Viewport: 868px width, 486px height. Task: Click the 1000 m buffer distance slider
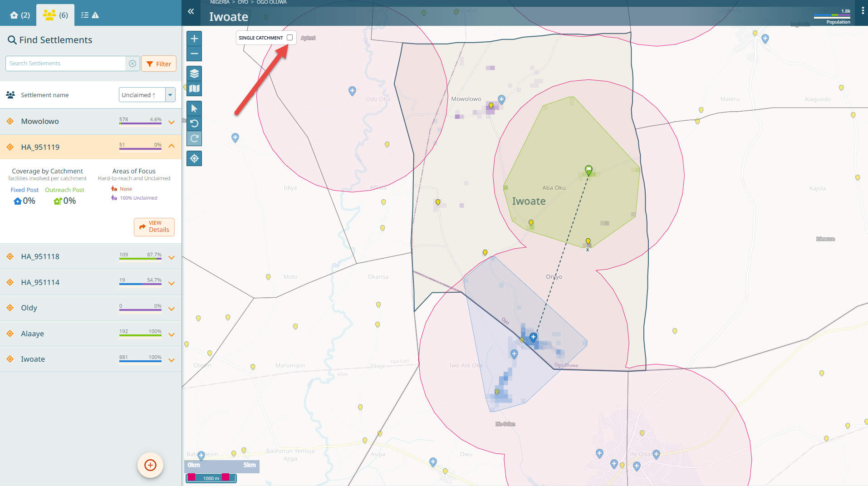point(211,478)
